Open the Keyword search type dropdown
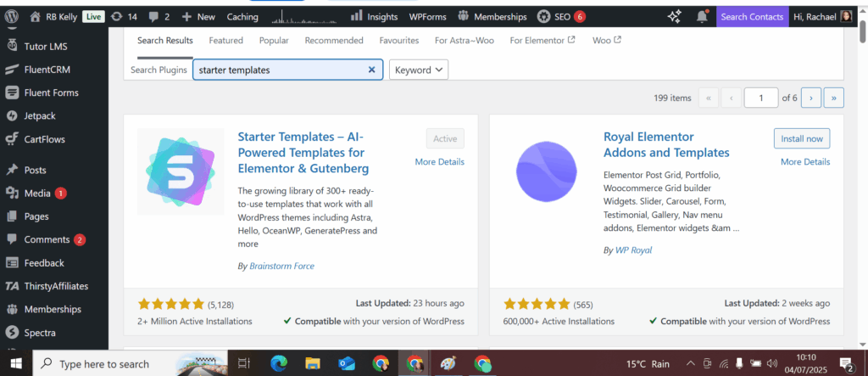This screenshot has height=376, width=868. click(419, 70)
